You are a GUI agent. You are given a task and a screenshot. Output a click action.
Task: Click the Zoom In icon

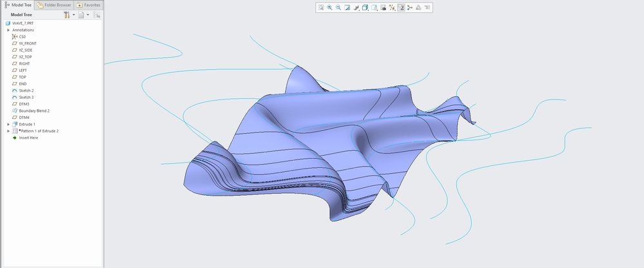coord(329,8)
